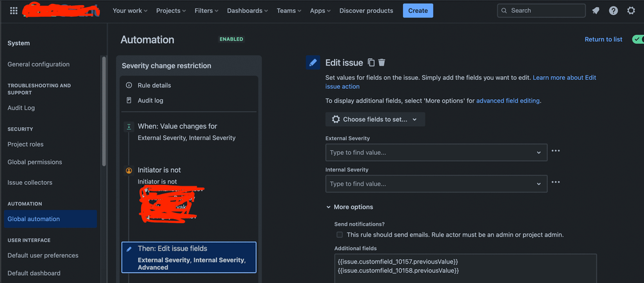644x283 pixels.
Task: Click the System sidebar heading
Action: tap(19, 43)
